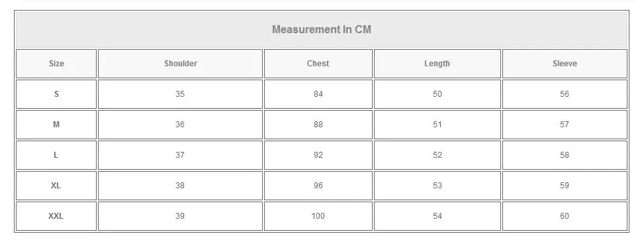The width and height of the screenshot is (644, 242).
Task: Select shoulder value 35 cell
Action: (x=180, y=94)
